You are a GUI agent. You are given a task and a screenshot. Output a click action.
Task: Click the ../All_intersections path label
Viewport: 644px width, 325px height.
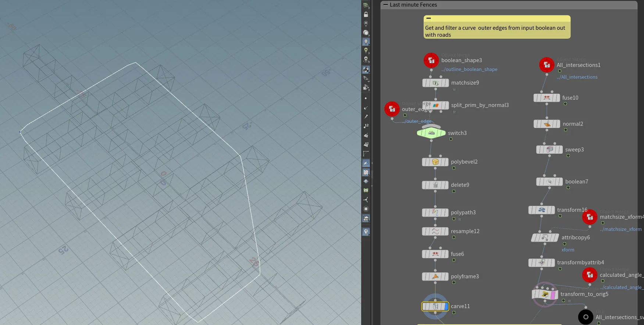click(577, 77)
